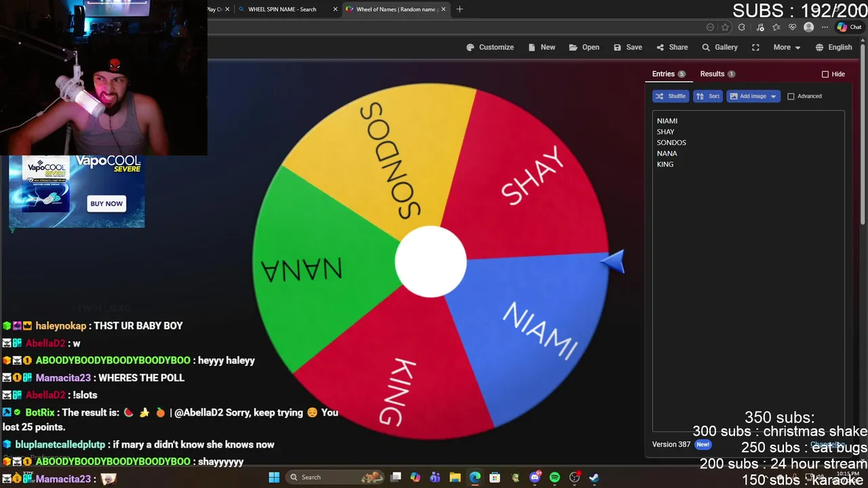Select the Wheel of Names browser tab
This screenshot has height=488, width=868.
click(395, 9)
